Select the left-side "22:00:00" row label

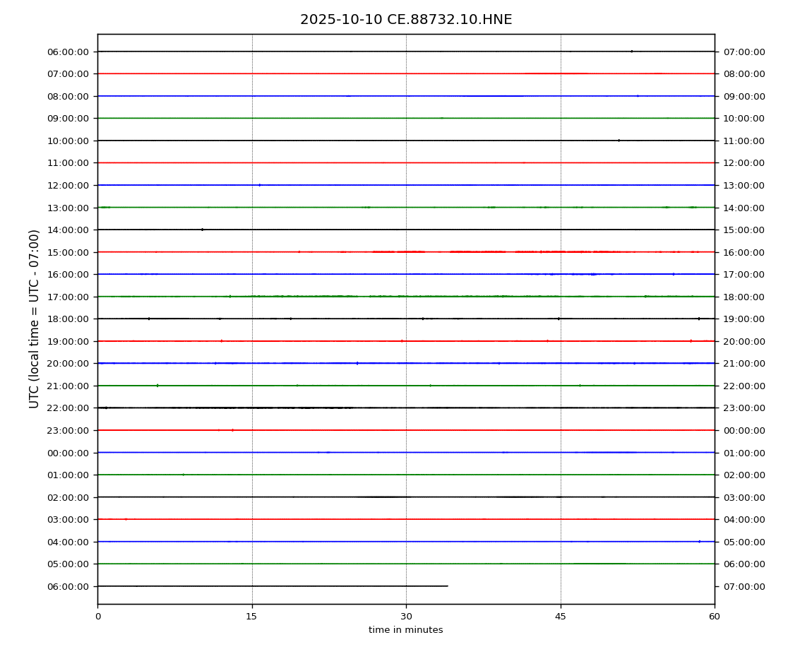point(68,408)
